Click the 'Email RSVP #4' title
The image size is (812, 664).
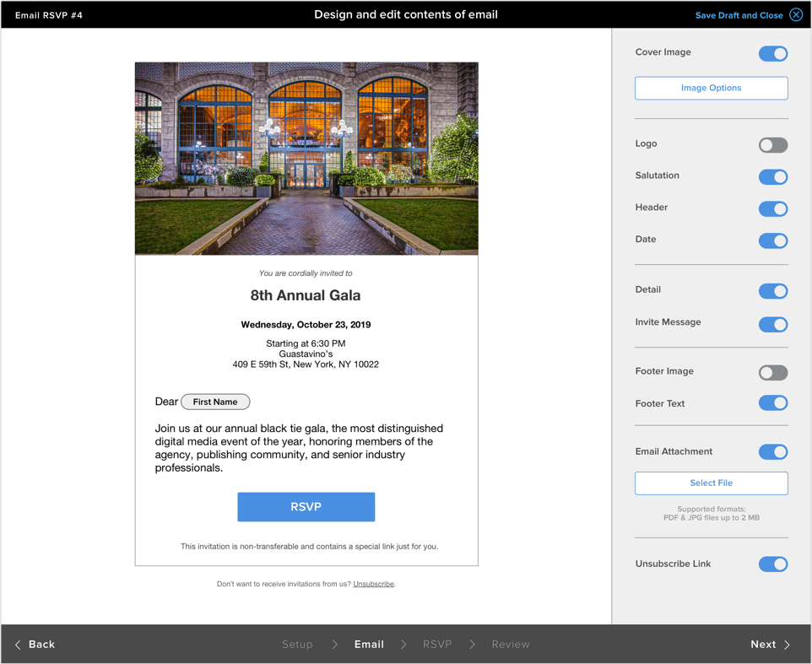(x=49, y=15)
